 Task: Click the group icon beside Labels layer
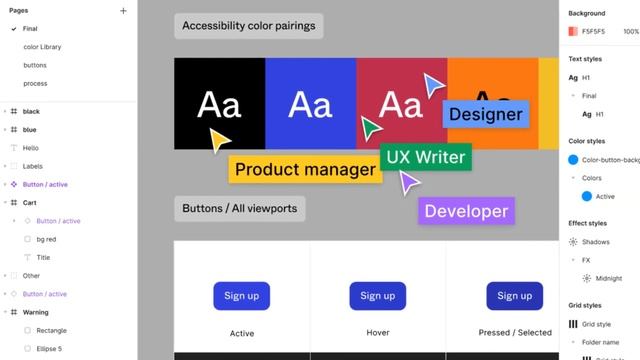tap(14, 166)
